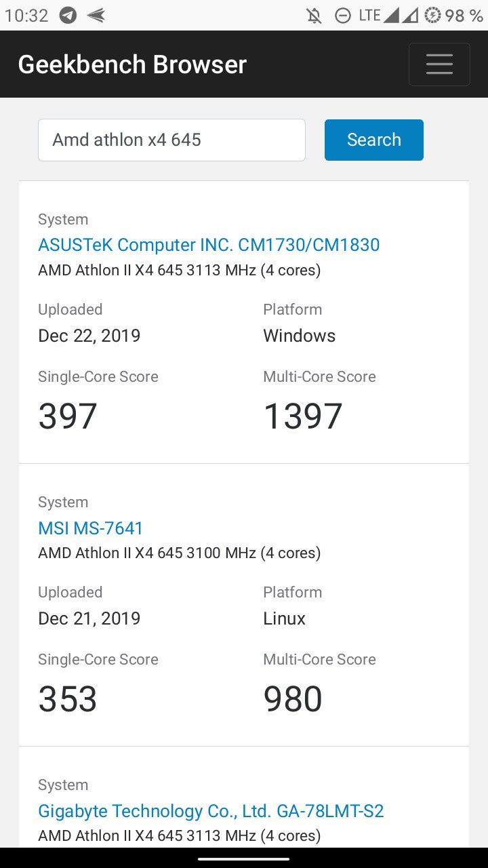Image resolution: width=488 pixels, height=868 pixels.
Task: Open the Gigabyte GA-78LMT-S2 result
Action: [x=211, y=810]
